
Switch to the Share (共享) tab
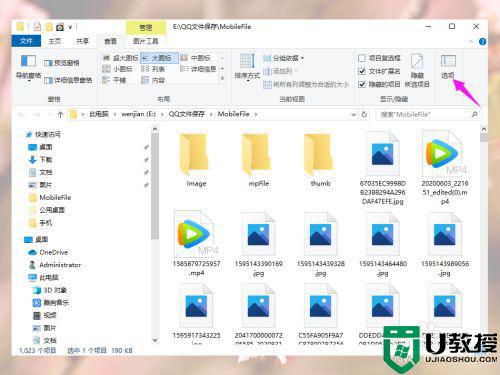(82, 41)
